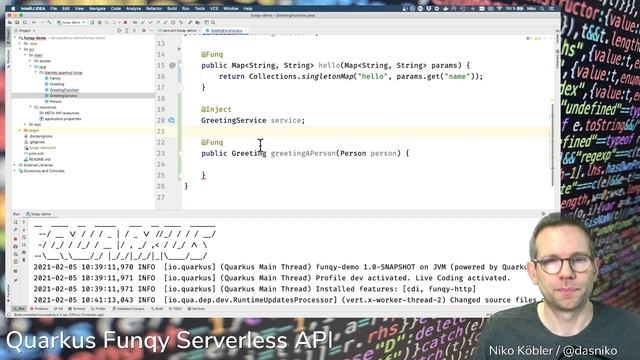The width and height of the screenshot is (640, 360).
Task: Expand the docker folder
Action: (x=30, y=61)
